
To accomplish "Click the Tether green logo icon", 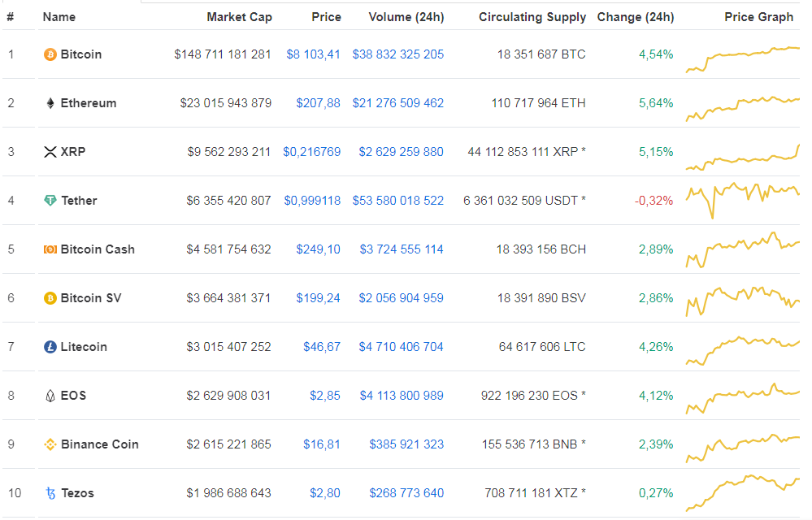I will 50,200.
